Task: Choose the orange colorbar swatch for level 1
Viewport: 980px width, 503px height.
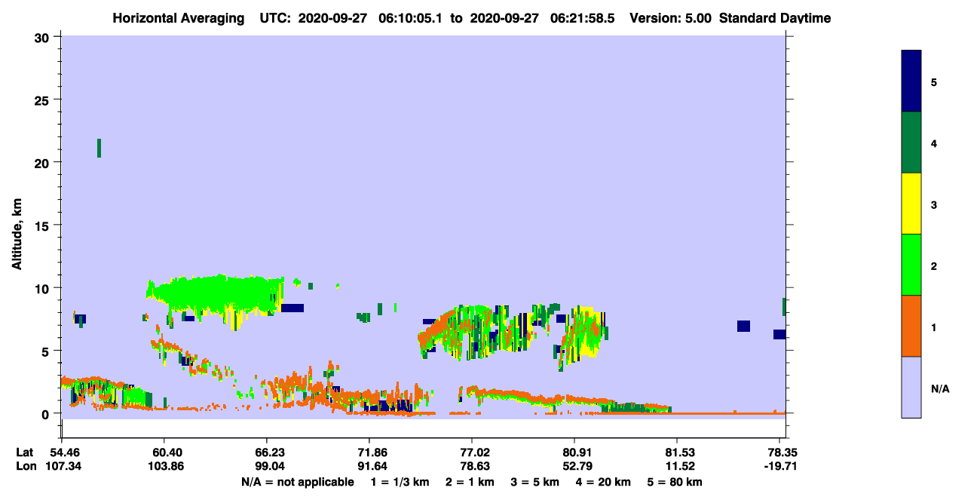Action: click(911, 325)
